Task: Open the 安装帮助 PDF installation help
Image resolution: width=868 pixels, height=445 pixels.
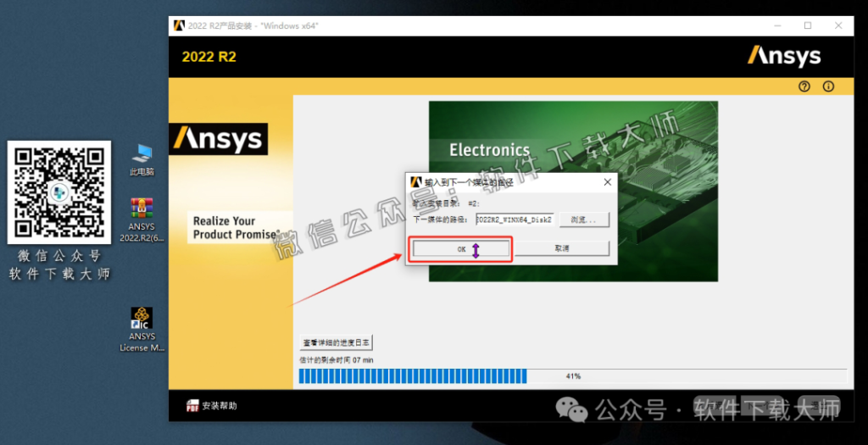Action: tap(211, 406)
